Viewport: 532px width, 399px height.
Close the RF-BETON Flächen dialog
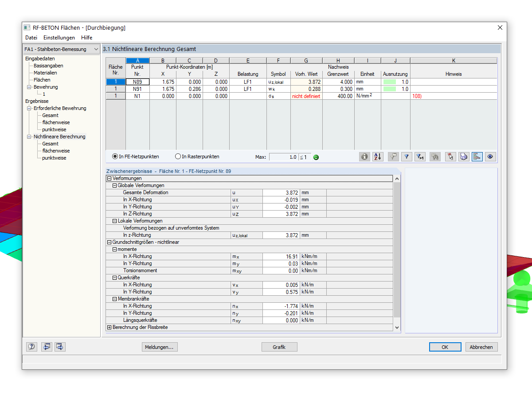coord(500,27)
